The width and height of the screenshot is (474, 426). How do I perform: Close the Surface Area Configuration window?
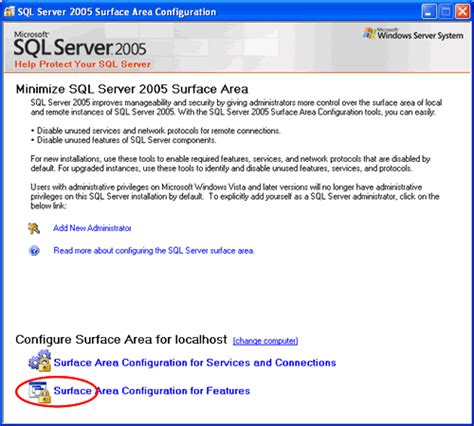pos(463,12)
